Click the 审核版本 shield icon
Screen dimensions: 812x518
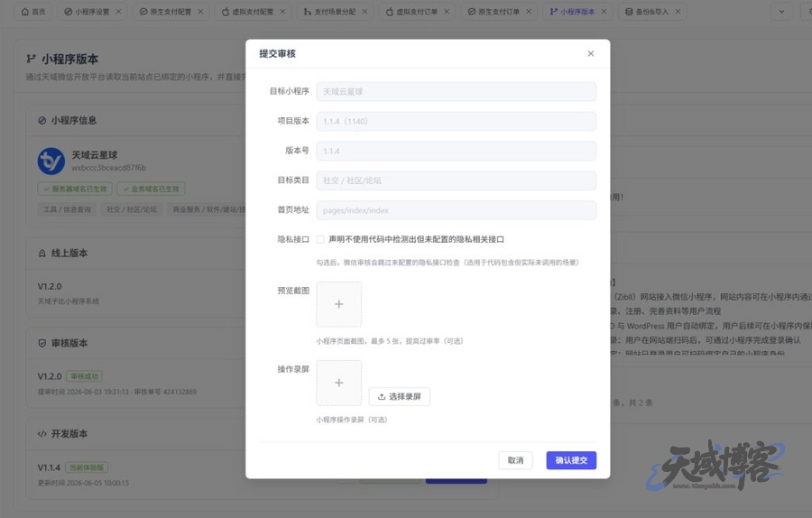pyautogui.click(x=42, y=343)
